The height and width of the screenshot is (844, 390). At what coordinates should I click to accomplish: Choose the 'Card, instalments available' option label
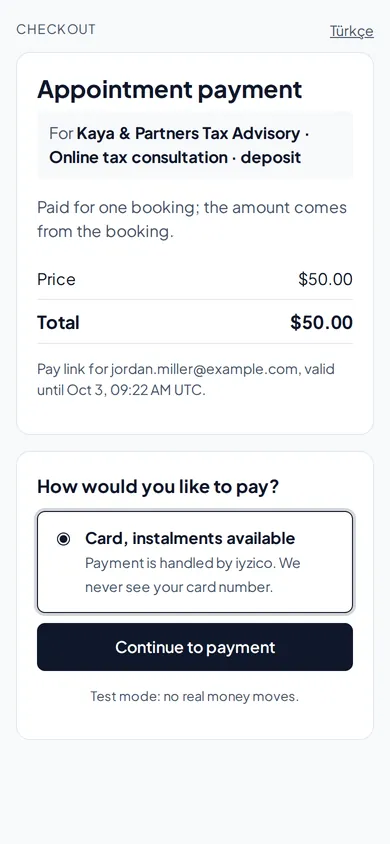(190, 538)
